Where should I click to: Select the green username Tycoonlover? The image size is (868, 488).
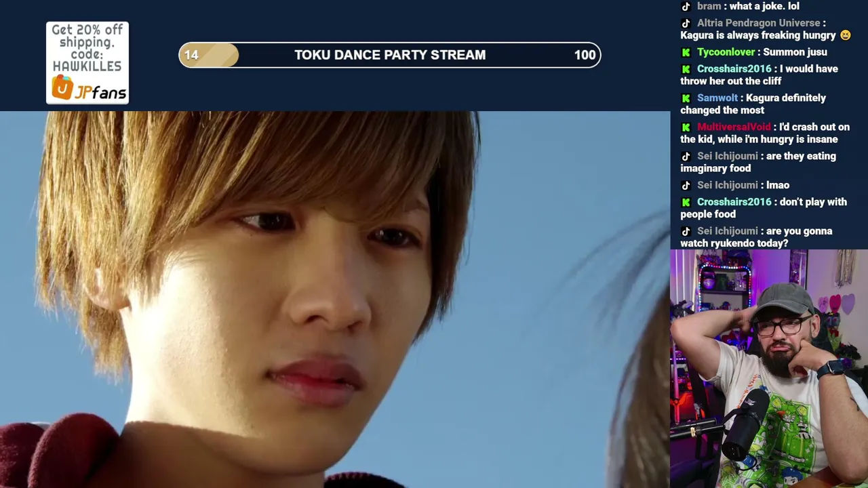pyautogui.click(x=726, y=52)
